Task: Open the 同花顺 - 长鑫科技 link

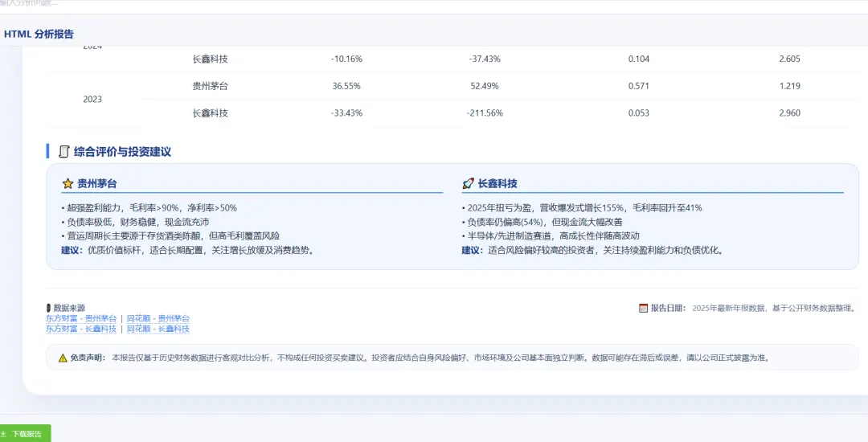Action: tap(158, 329)
